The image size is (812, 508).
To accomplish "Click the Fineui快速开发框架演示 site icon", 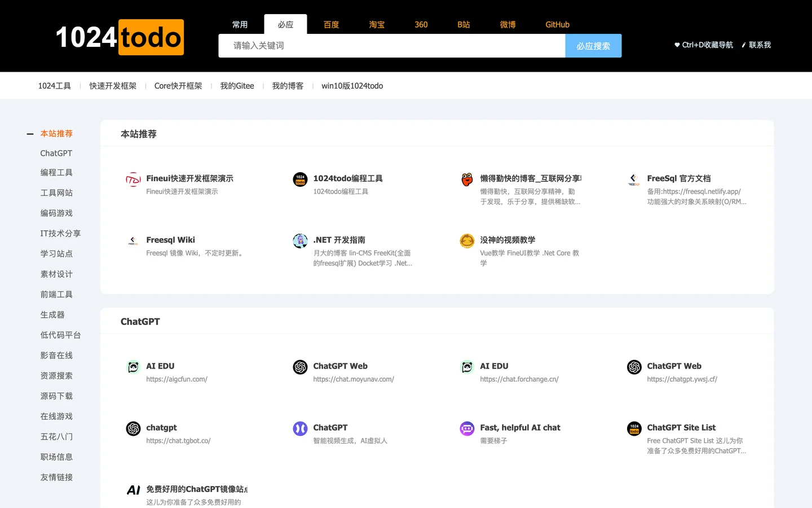I will coord(133,179).
